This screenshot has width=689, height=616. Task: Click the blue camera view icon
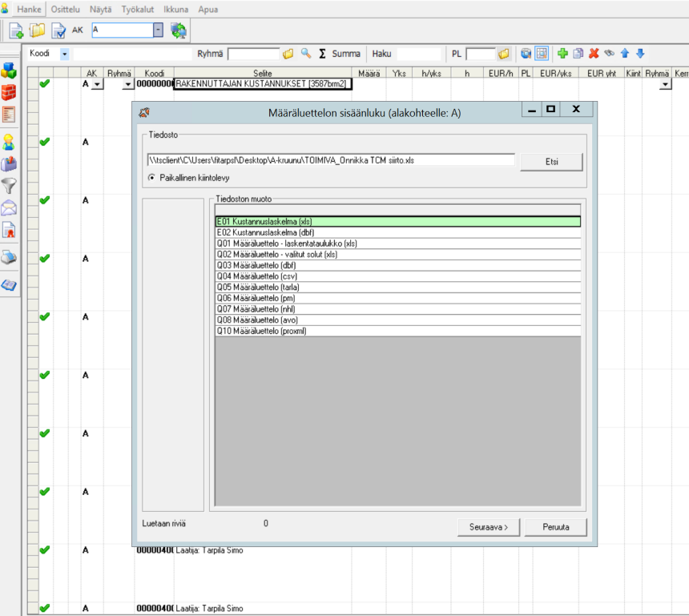(526, 54)
